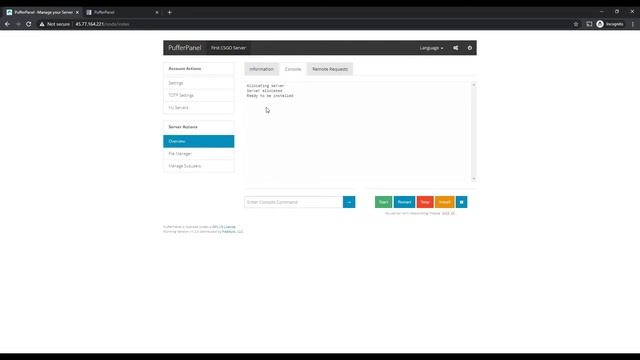Click the blue square icon button beside Install
The height and width of the screenshot is (360, 640).
pyautogui.click(x=462, y=202)
